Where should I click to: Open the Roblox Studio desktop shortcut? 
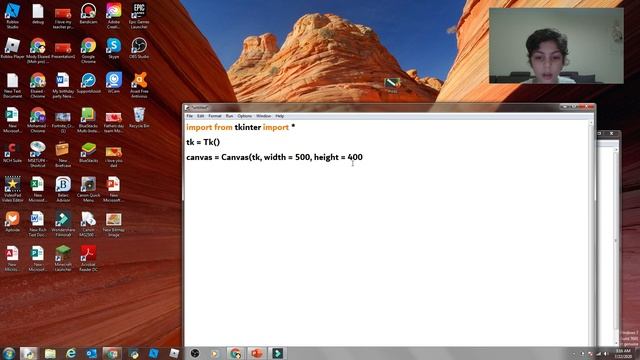click(x=12, y=16)
